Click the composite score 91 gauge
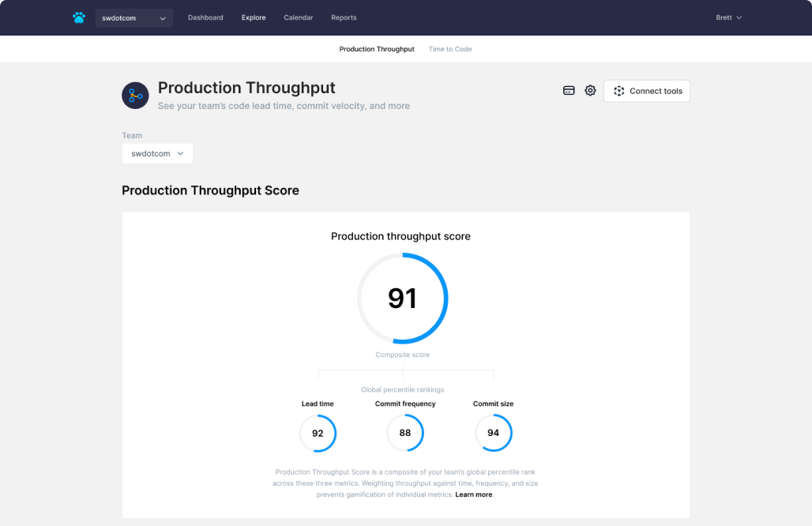 (402, 299)
